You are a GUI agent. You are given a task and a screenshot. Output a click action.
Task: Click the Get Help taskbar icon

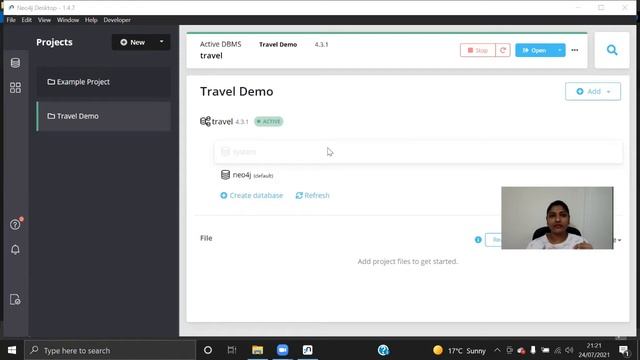383,350
